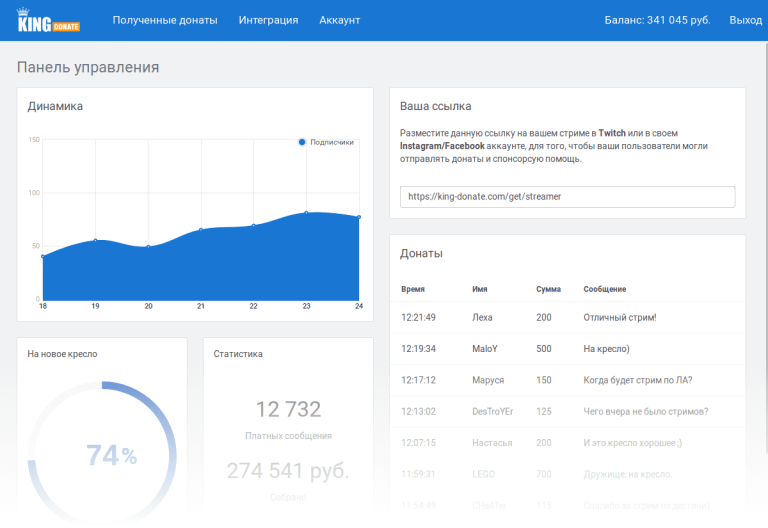Sort donations by Сумма column header
The image size is (768, 528).
tap(548, 289)
